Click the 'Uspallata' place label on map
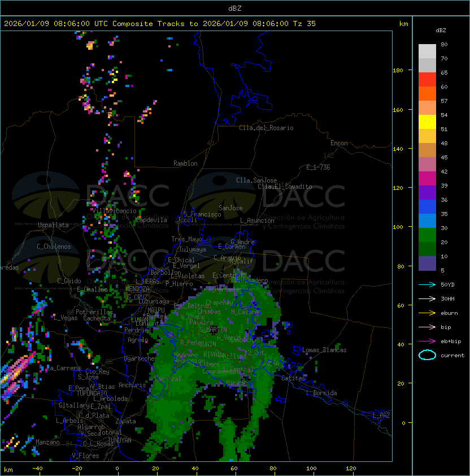Screen dimensions: 470x476 53,225
